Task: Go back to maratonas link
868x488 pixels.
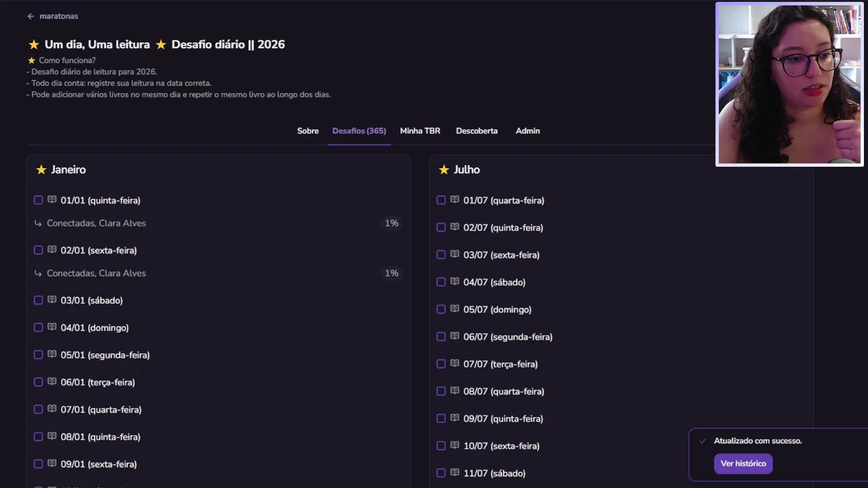Action: (58, 16)
